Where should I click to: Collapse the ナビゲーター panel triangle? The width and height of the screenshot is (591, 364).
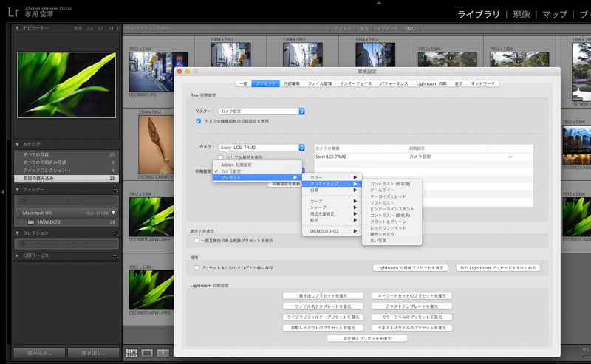[18, 28]
